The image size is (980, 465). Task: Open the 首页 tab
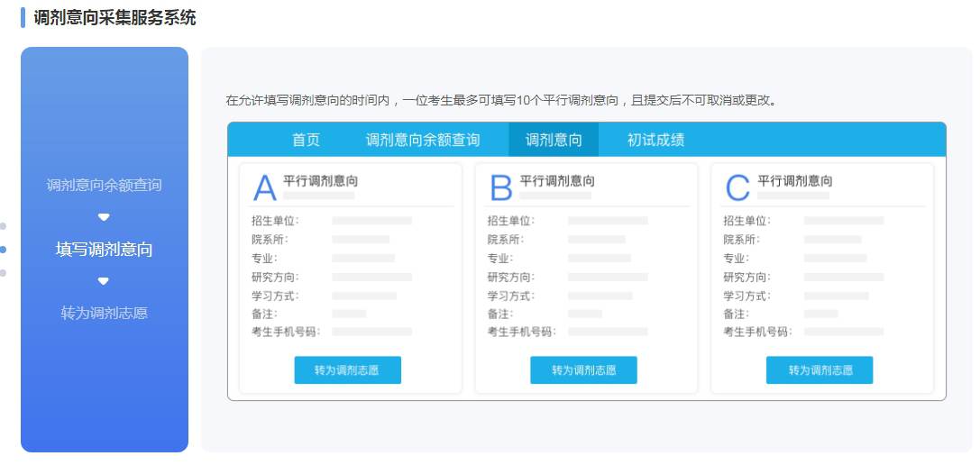tap(306, 140)
